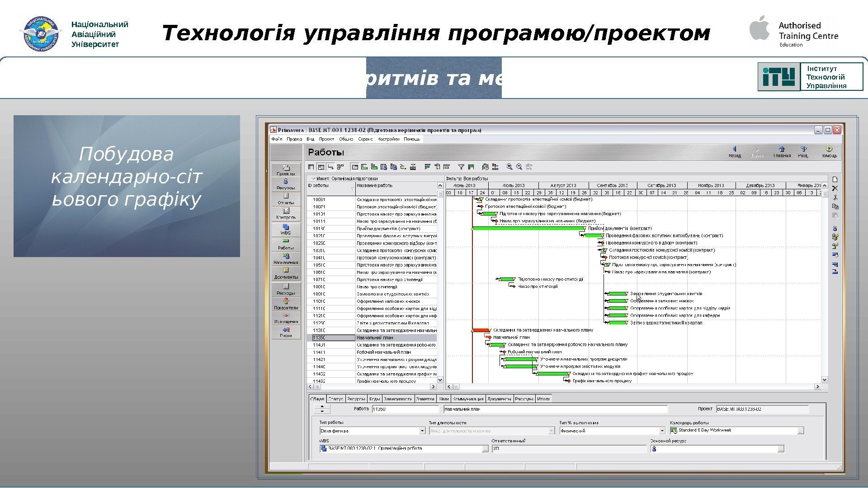
Task: Click the Контроль sidebar icon
Action: pyautogui.click(x=286, y=213)
